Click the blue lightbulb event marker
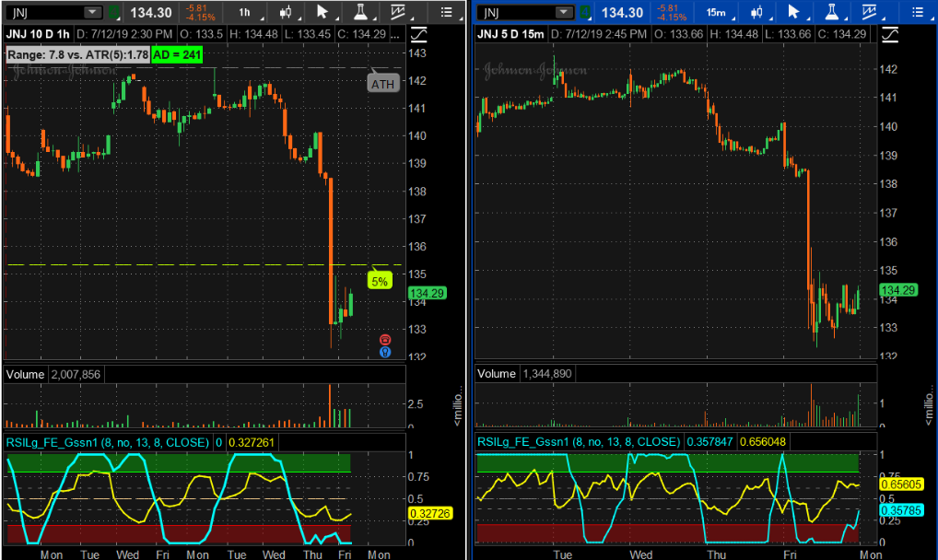 tap(384, 351)
